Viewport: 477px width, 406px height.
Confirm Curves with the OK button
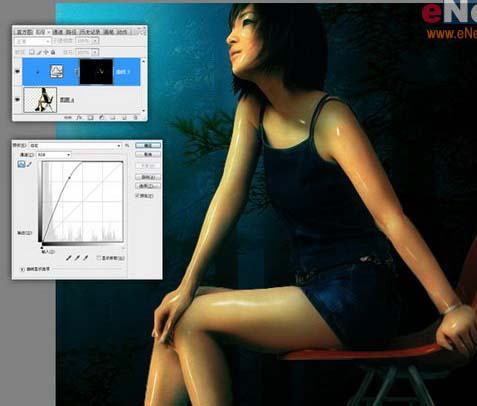148,145
